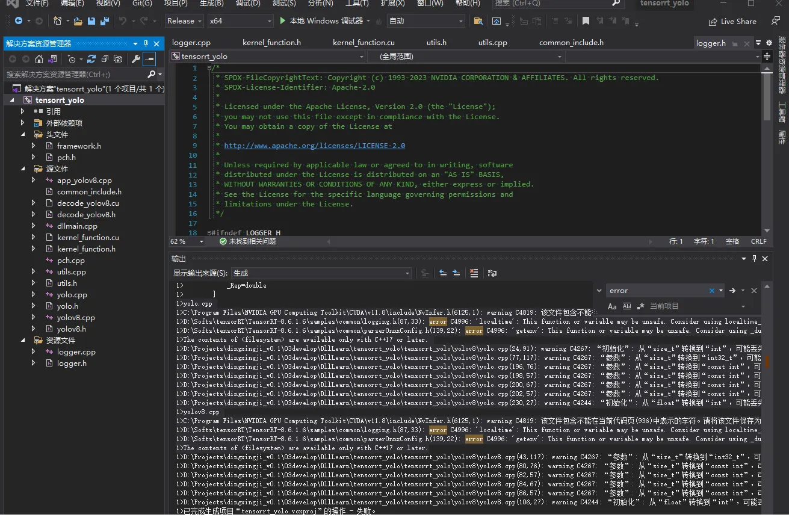Go to next message in output toolbar

(x=457, y=273)
